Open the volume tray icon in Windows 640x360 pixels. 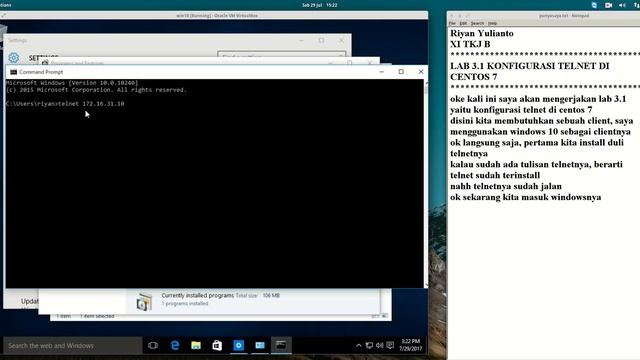pyautogui.click(x=380, y=345)
